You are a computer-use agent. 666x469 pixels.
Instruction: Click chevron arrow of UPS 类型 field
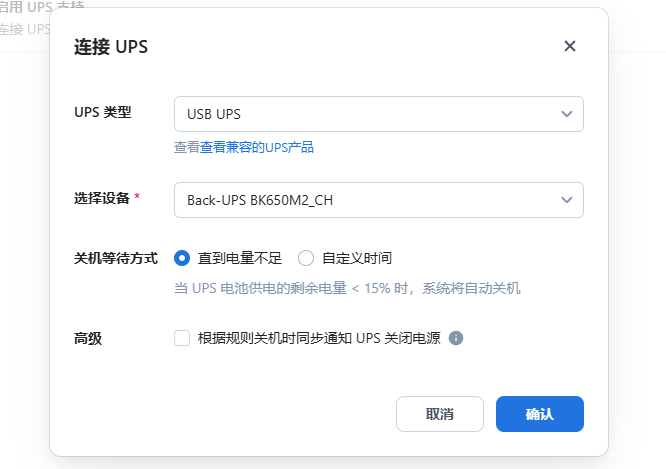(567, 114)
